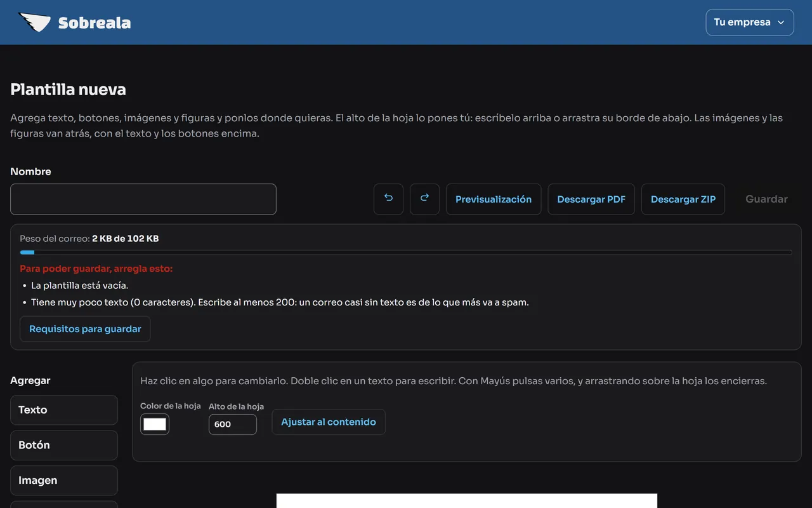Focus the Nombre template name field

pyautogui.click(x=143, y=199)
